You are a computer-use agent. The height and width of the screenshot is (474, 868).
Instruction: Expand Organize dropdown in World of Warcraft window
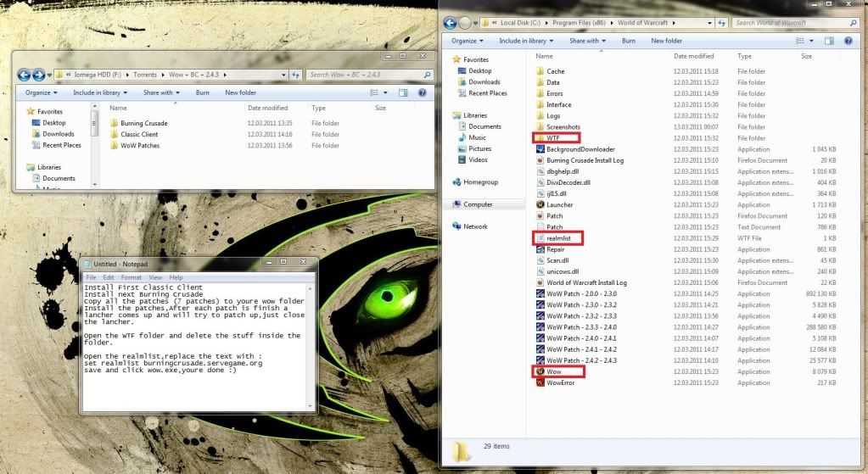coord(467,41)
